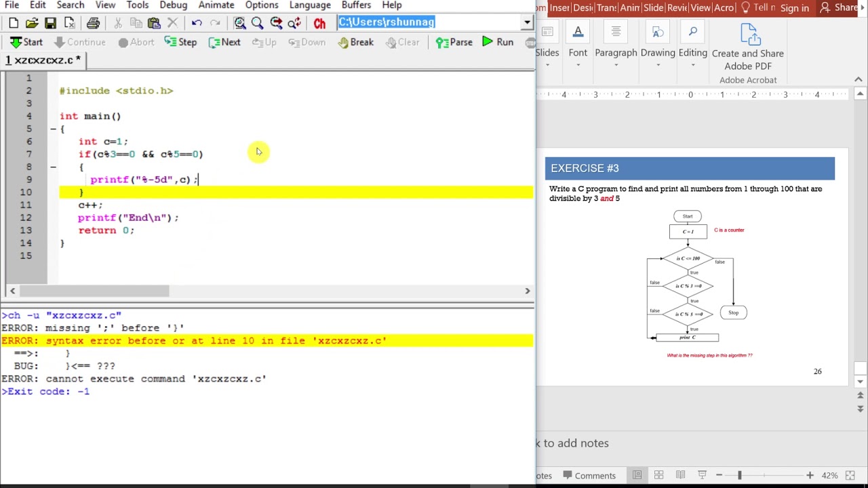Switch to the PowerPoint Acrobat tab
The width and height of the screenshot is (868, 488).
click(724, 8)
